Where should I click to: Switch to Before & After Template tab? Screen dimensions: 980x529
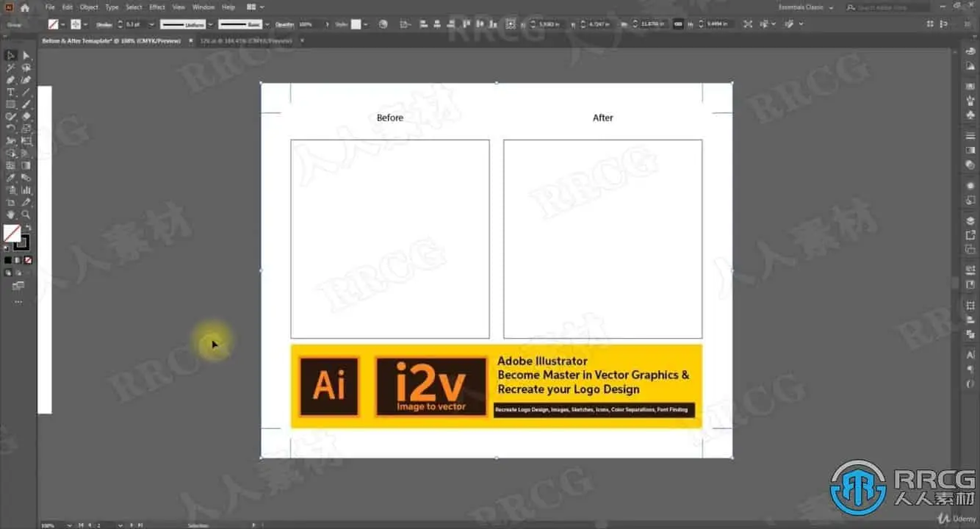tap(111, 40)
